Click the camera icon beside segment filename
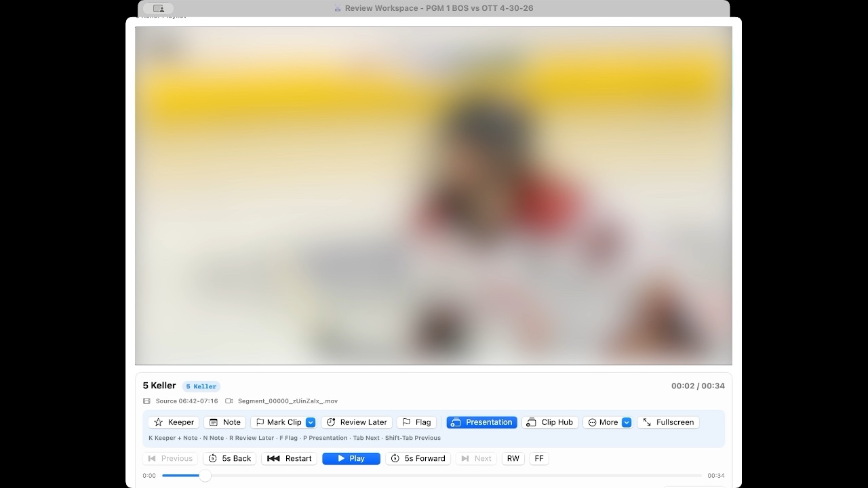868x488 pixels. coord(229,401)
